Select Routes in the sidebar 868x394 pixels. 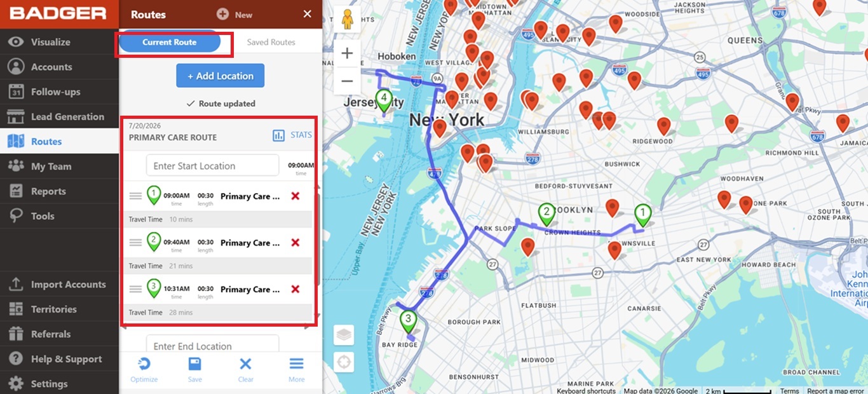coord(59,141)
